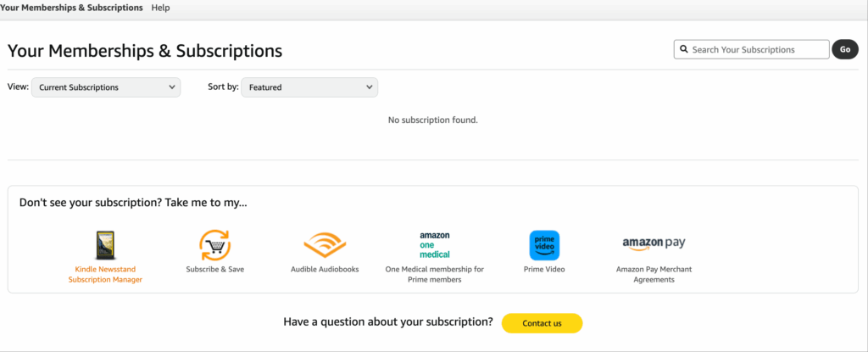Follow the Subscribe & Save text link
868x352 pixels.
(214, 269)
